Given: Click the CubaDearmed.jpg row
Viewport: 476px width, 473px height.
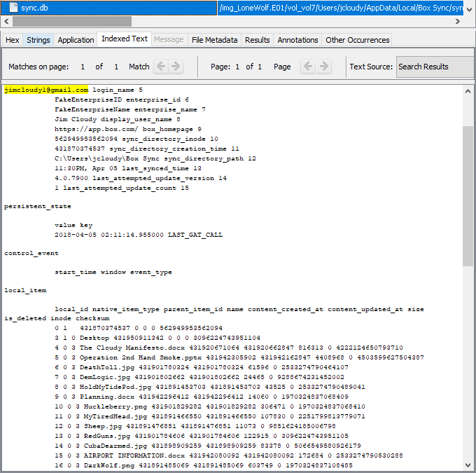Looking at the screenshot, I should click(x=208, y=446).
